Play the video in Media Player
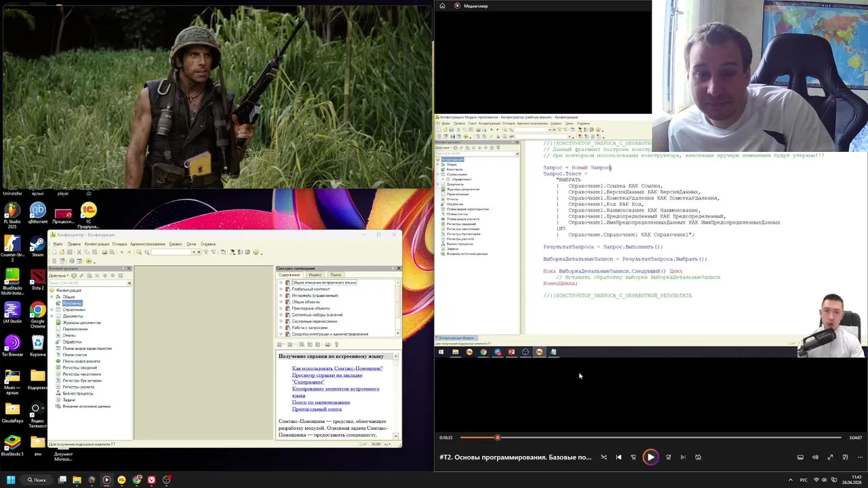868x488 pixels. (x=650, y=457)
